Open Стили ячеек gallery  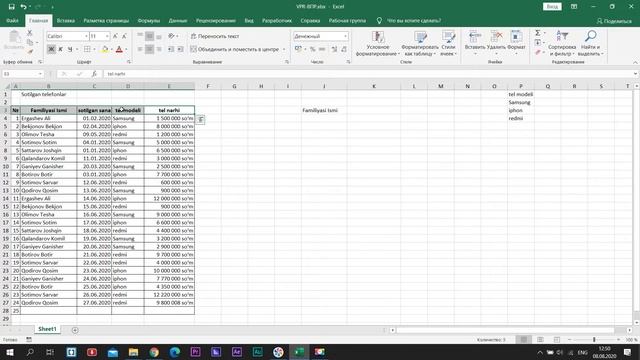tap(448, 43)
